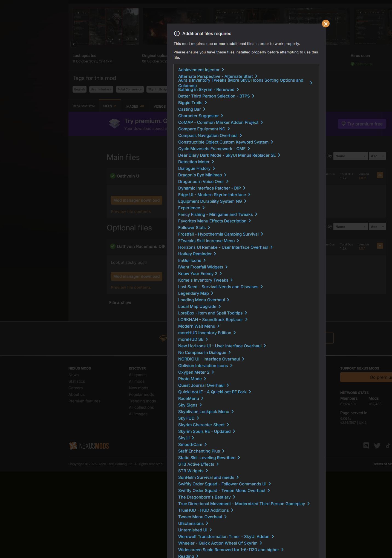Open Dynamic Interface Patcher - DIP link
The height and width of the screenshot is (558, 392).
click(x=209, y=188)
